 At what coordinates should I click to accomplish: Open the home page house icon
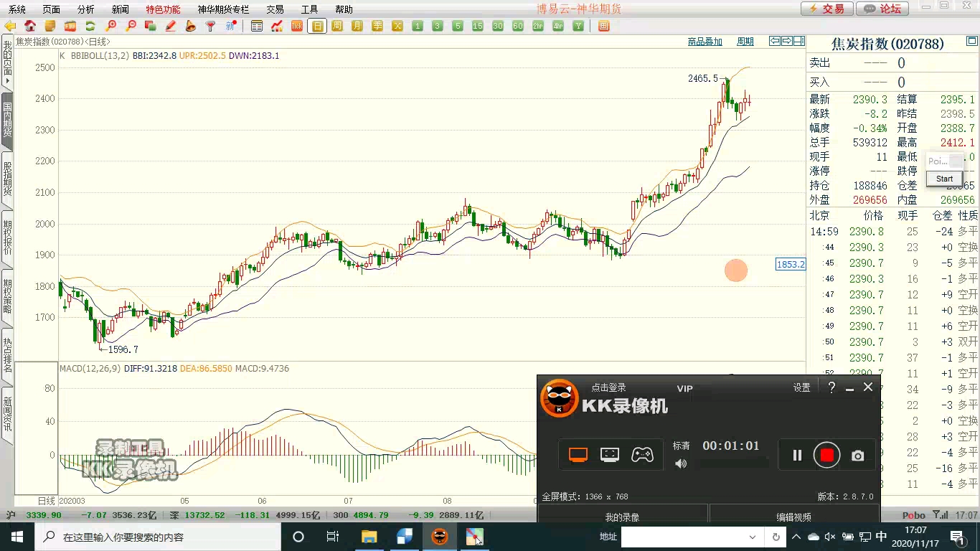point(30,26)
